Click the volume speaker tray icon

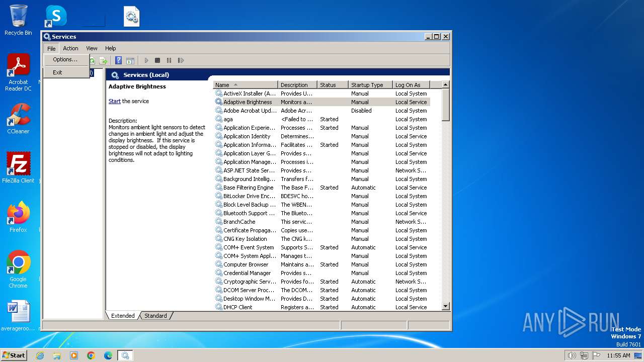click(x=572, y=355)
